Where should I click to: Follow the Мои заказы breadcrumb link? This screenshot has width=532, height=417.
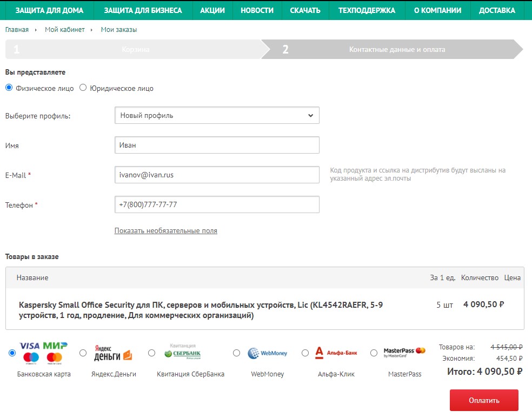click(119, 30)
